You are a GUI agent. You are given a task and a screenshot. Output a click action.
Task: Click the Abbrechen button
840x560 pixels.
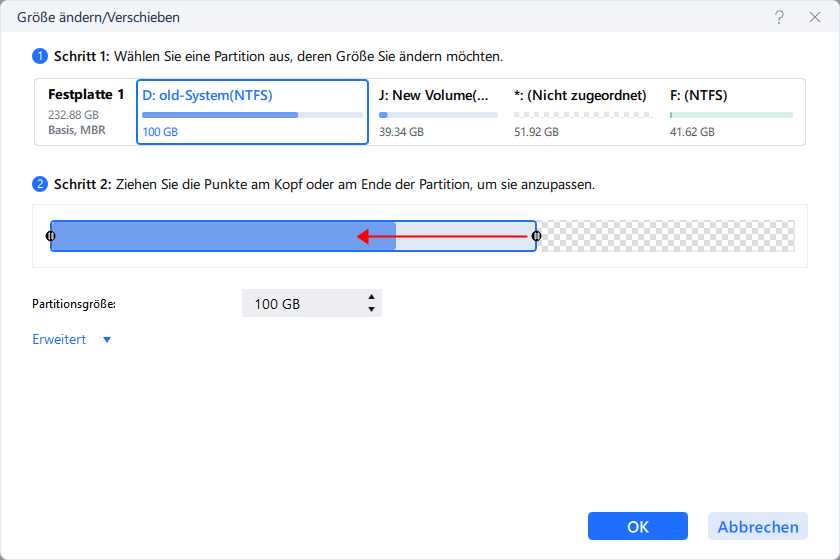point(758,526)
